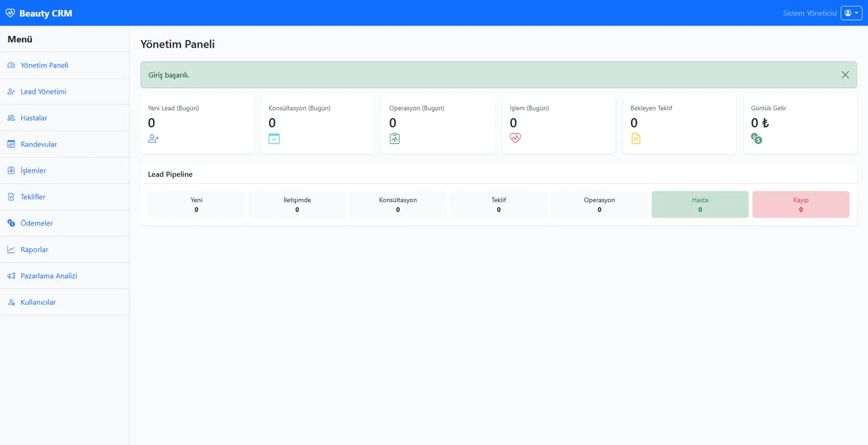Click the Randevular calendar icon in sidebar
Image resolution: width=868 pixels, height=445 pixels.
click(x=11, y=144)
